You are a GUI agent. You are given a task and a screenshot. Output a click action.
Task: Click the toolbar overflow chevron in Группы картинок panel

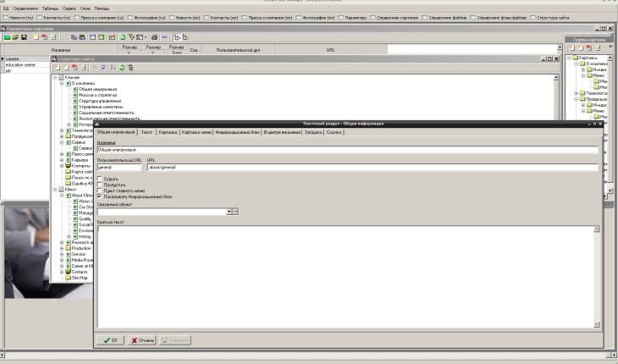pyautogui.click(x=610, y=47)
